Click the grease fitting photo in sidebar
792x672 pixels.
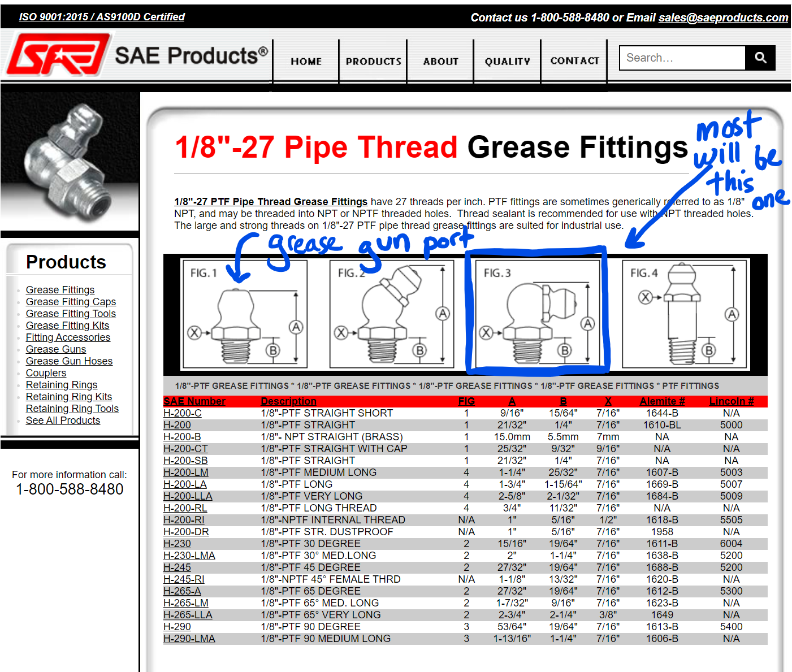point(70,162)
